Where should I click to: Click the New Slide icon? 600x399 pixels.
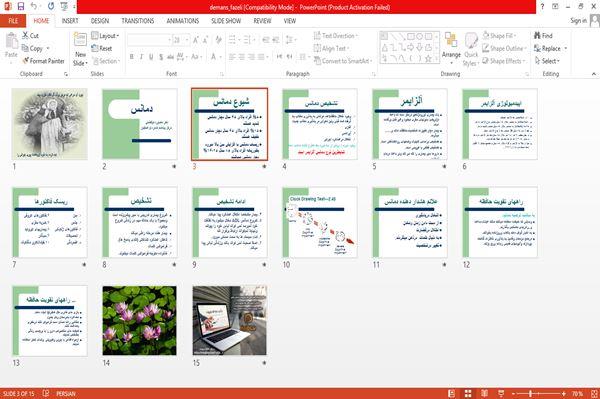[x=80, y=40]
